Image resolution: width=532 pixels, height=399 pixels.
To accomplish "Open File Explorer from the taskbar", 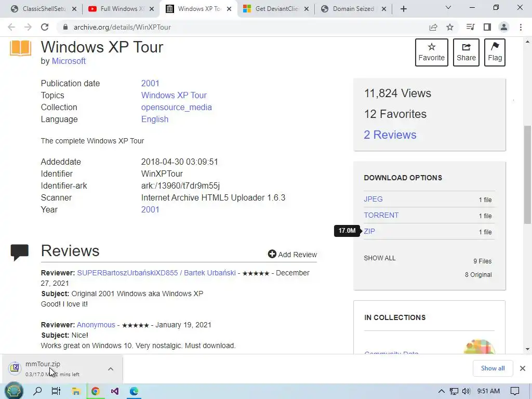I will coord(76,391).
